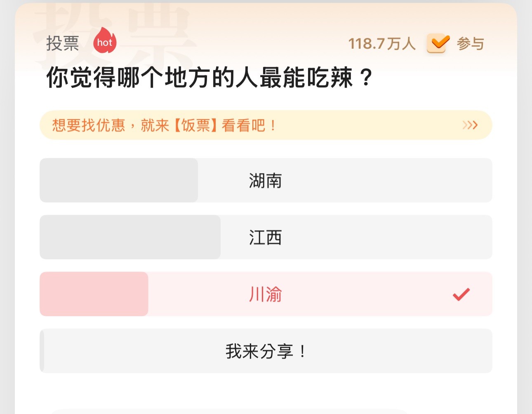Click the poll question about 吃辣
The image size is (532, 414).
(x=210, y=78)
